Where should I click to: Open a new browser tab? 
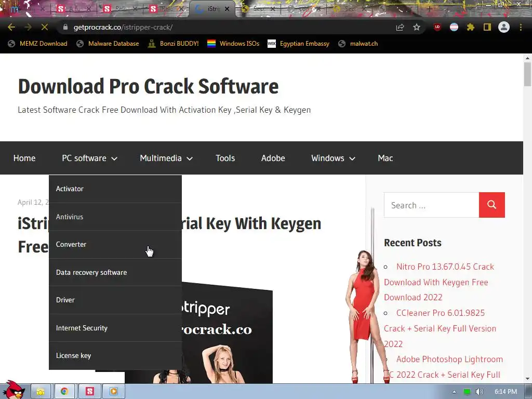[x=429, y=9]
